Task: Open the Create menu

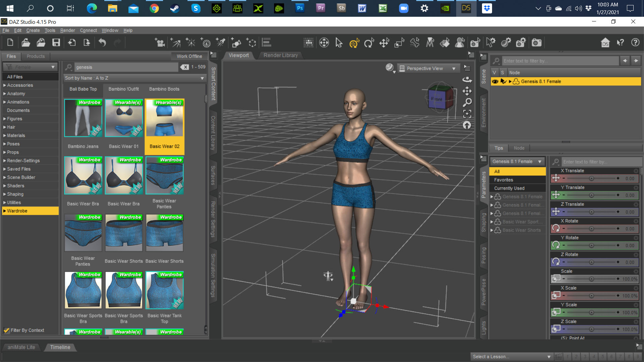Action: 33,31
